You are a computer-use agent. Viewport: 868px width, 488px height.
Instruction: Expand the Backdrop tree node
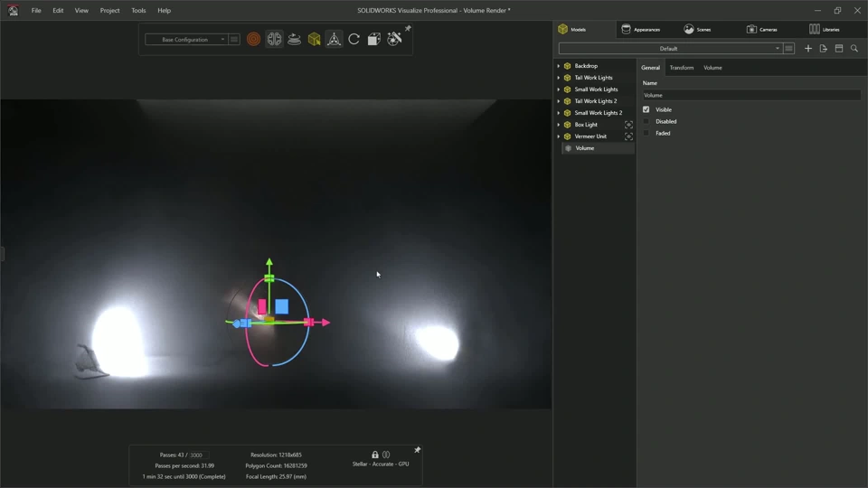(559, 66)
